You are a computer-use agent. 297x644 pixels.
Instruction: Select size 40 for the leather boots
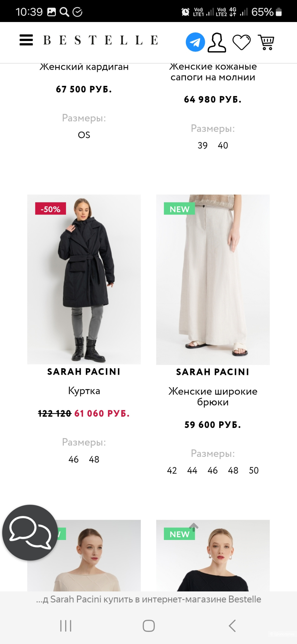tap(222, 145)
